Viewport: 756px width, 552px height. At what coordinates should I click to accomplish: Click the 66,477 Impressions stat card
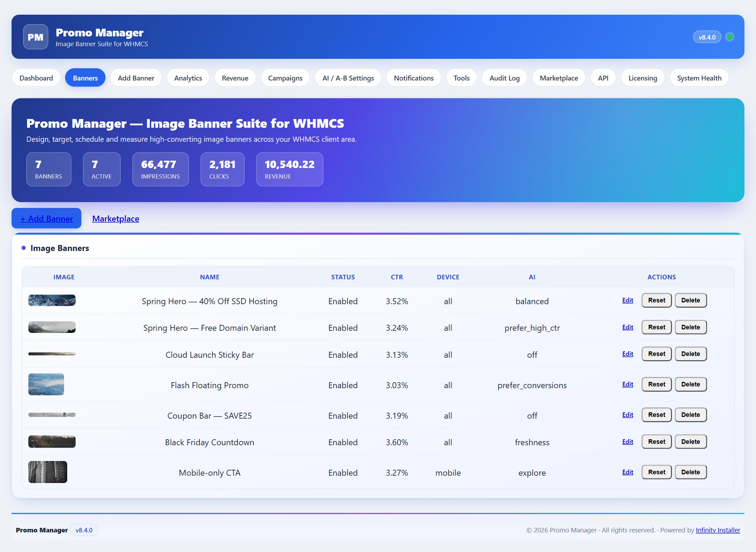[x=160, y=169]
